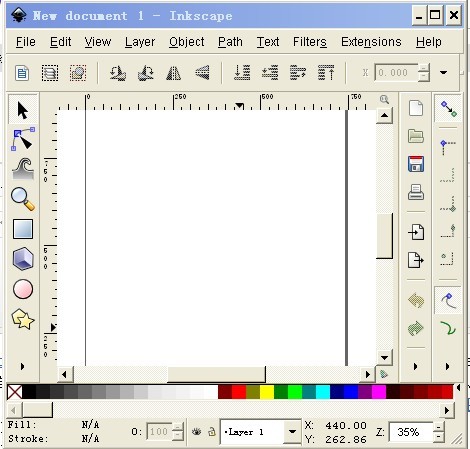Select the Star polygon tool
This screenshot has width=470, height=449.
[23, 319]
